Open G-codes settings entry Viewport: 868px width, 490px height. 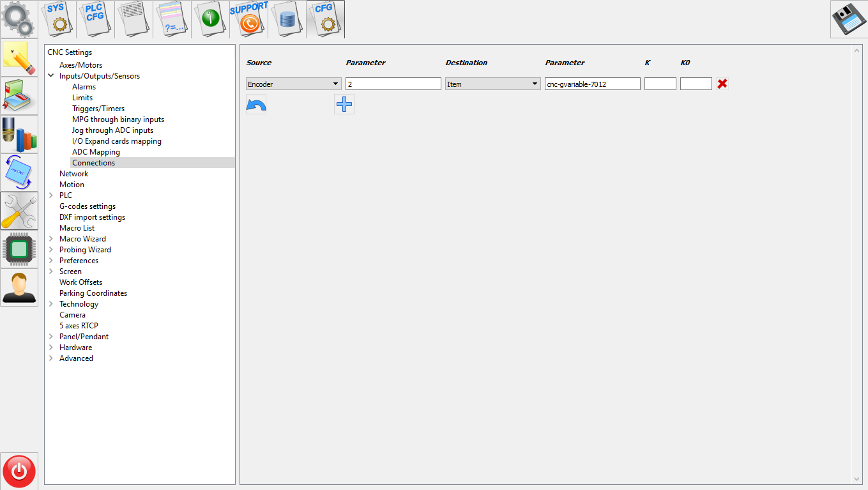point(88,206)
